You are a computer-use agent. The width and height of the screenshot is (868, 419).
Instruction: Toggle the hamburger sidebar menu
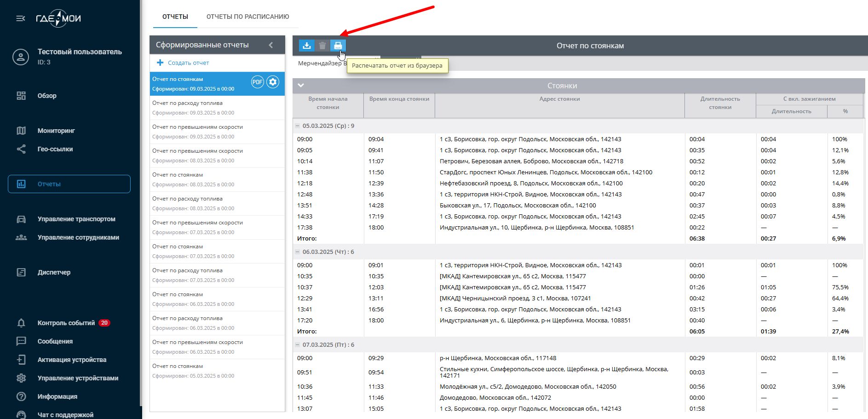point(21,18)
